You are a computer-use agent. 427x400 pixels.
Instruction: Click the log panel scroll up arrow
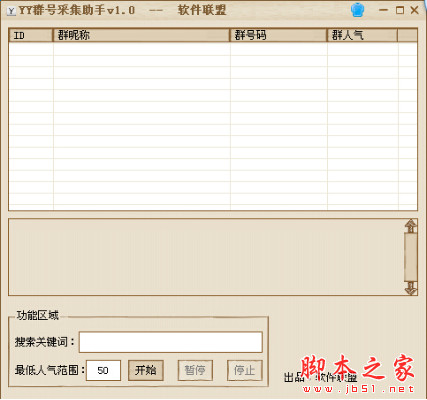pos(411,226)
